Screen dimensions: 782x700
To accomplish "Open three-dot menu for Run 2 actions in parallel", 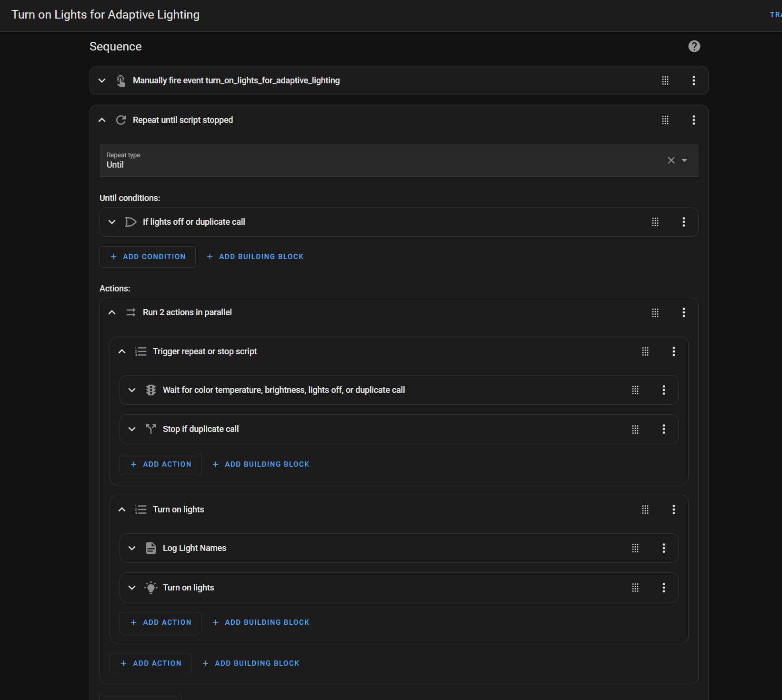I will pos(683,312).
